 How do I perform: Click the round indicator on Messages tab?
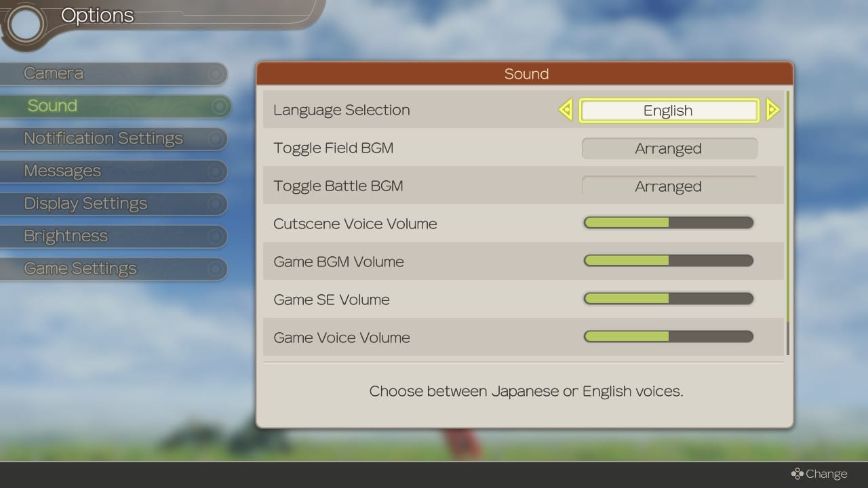[x=216, y=171]
